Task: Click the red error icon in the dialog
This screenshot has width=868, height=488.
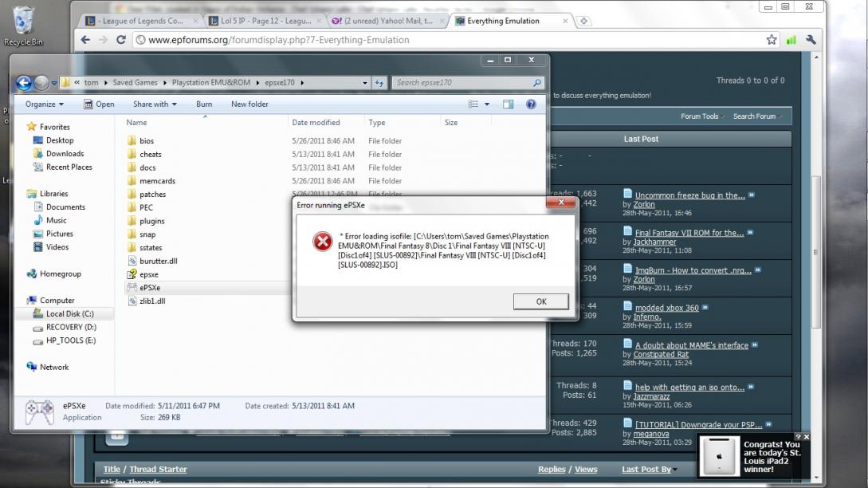Action: point(322,242)
